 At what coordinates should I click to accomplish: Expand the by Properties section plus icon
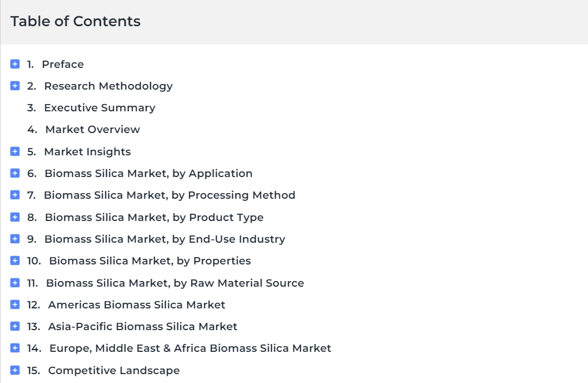click(15, 260)
